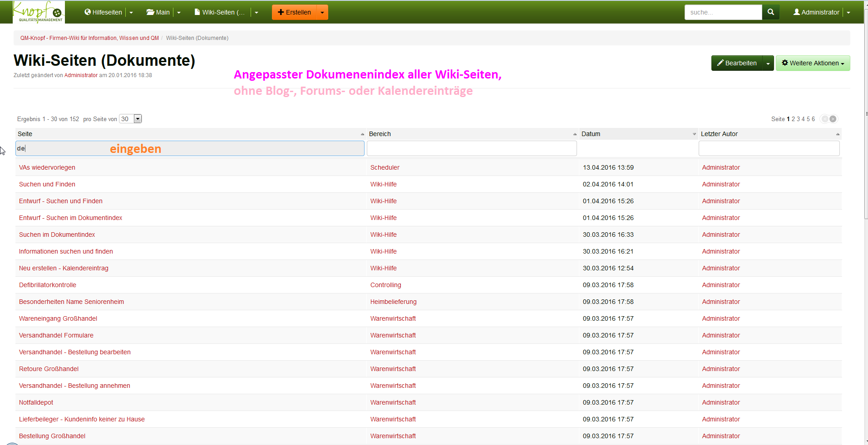
Task: Jump to page 3 of results
Action: pos(798,119)
